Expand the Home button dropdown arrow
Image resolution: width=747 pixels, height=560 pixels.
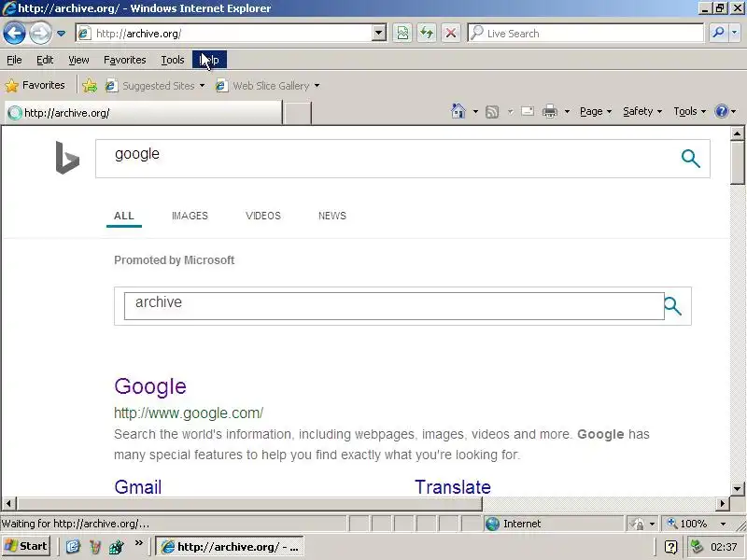point(475,111)
